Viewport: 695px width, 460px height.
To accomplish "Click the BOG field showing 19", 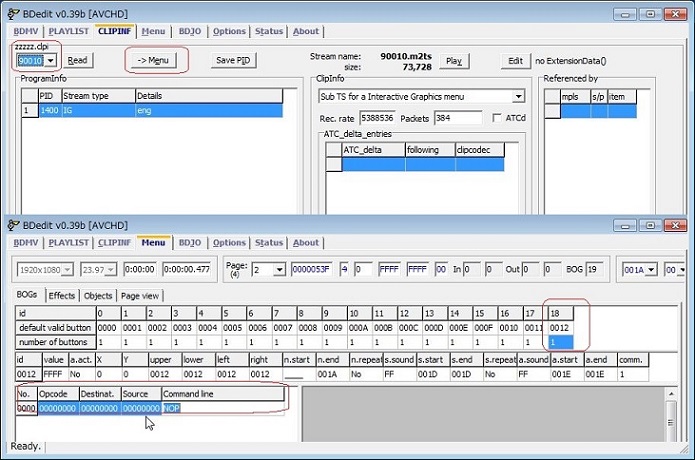I will (x=595, y=269).
